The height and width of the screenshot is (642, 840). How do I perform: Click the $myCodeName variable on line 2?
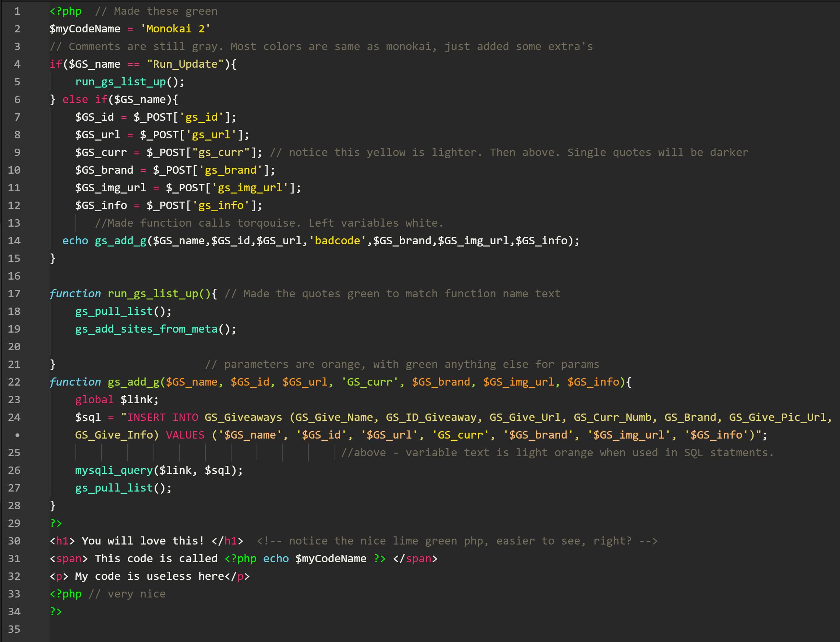click(85, 29)
